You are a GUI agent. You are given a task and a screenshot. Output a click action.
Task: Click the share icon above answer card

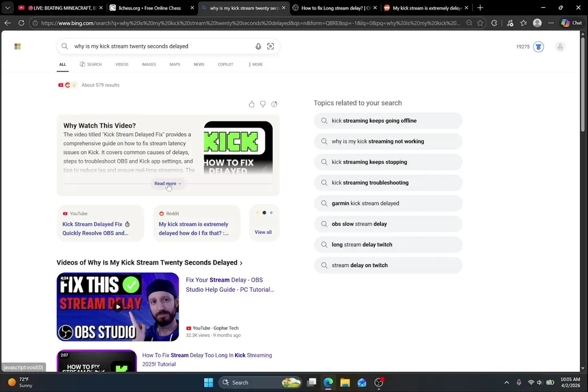point(274,104)
